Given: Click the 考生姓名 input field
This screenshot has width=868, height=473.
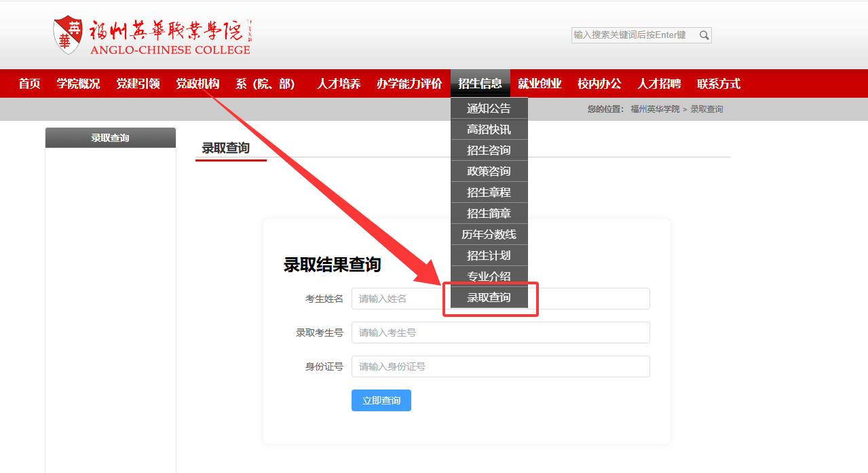Looking at the screenshot, I should 501,299.
